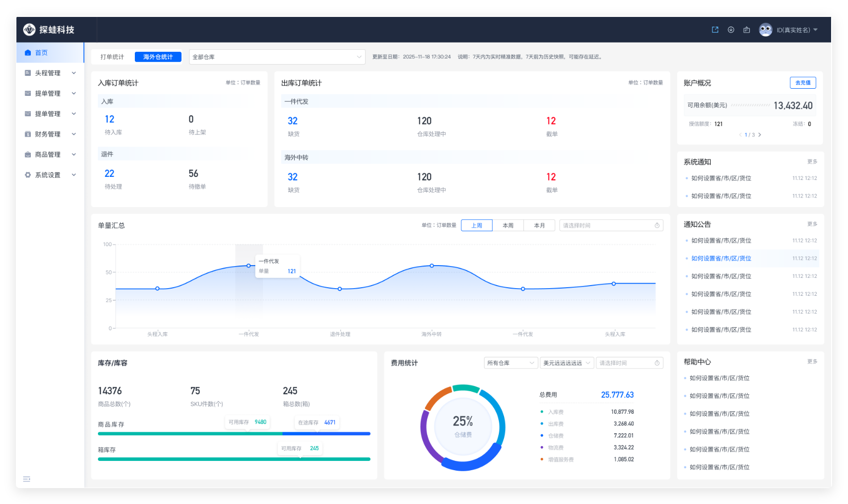848x504 pixels.
Task: Click the external link icon in header
Action: (715, 30)
